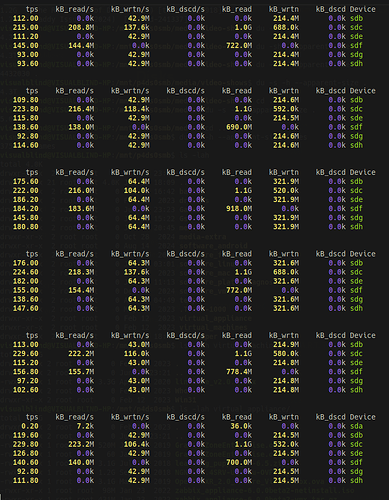The height and width of the screenshot is (500, 389).
Task: Select the tps value 112.00
Action: click(x=26, y=19)
